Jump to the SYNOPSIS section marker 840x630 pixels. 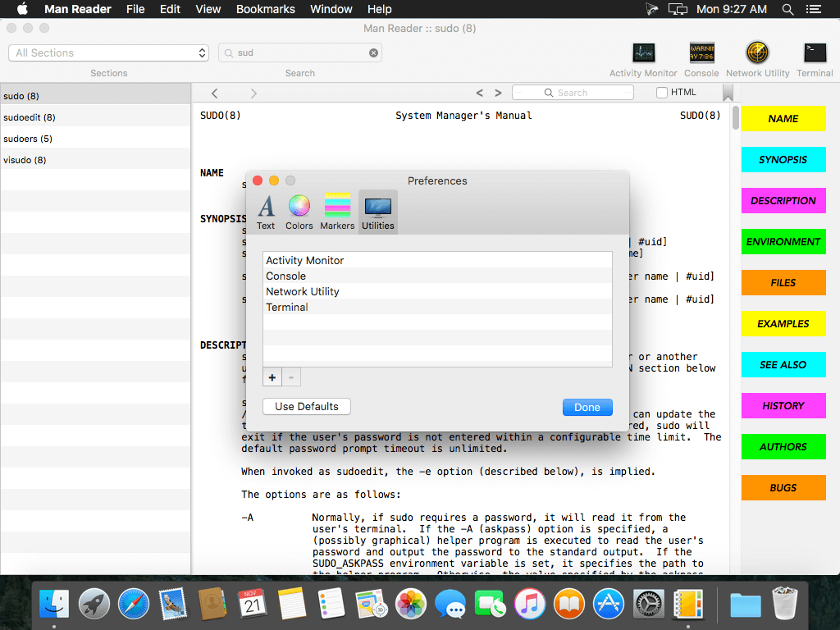click(783, 160)
